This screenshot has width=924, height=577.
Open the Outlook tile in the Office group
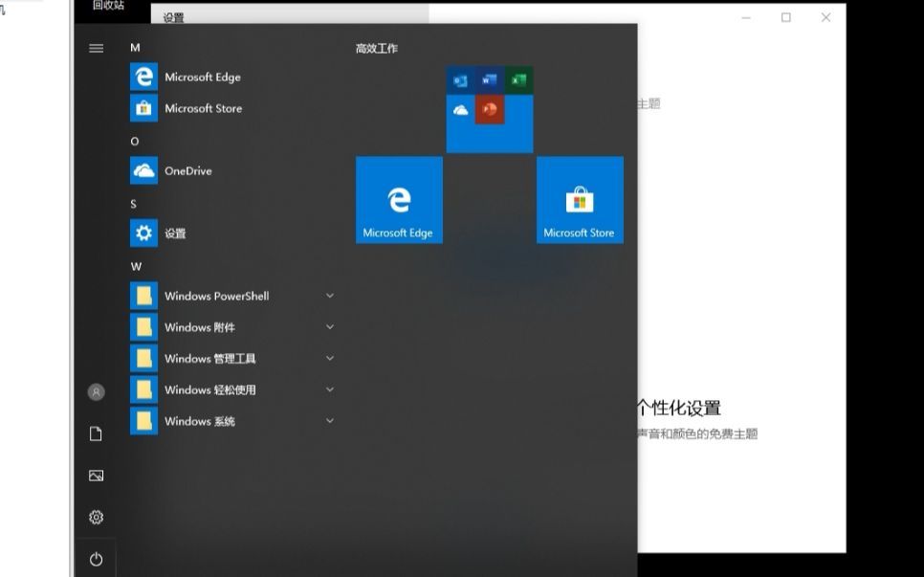[x=460, y=80]
